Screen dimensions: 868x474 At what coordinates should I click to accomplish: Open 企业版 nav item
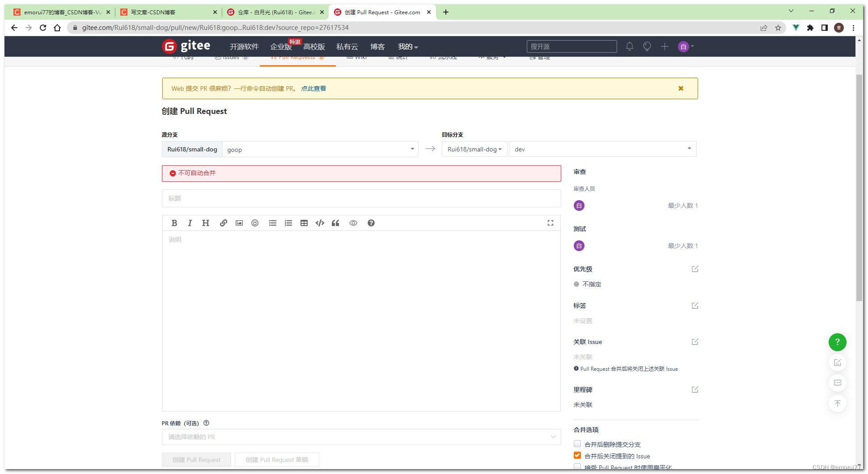click(281, 46)
